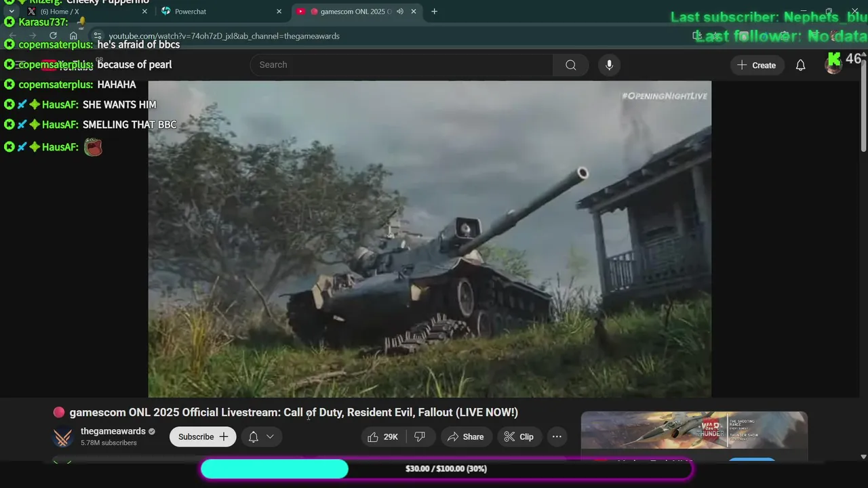Screen dimensions: 868x488
Task: Click the Create button
Action: 757,65
